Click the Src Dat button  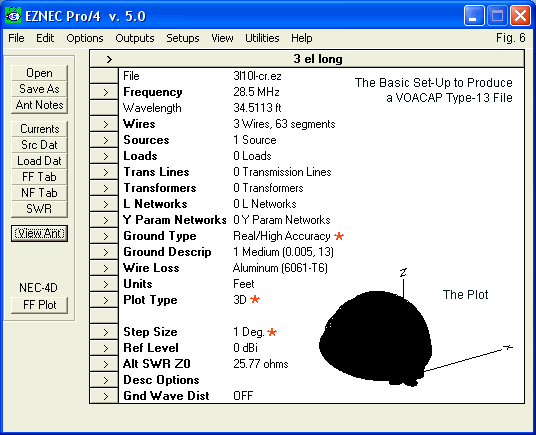click(x=39, y=145)
